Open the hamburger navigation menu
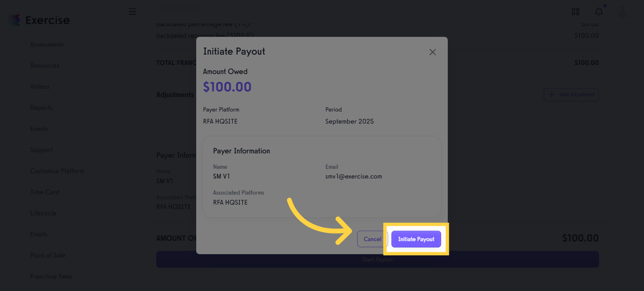Viewport: 644px width, 291px height. pos(132,11)
